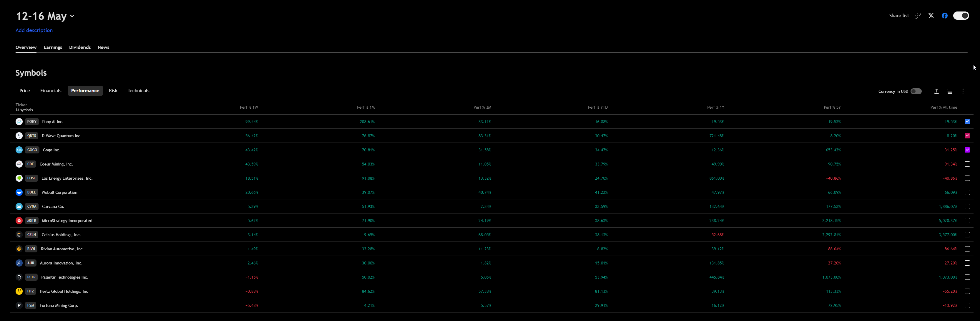
Task: Uncheck the purple Gogo Inc. color checkbox
Action: (967, 150)
